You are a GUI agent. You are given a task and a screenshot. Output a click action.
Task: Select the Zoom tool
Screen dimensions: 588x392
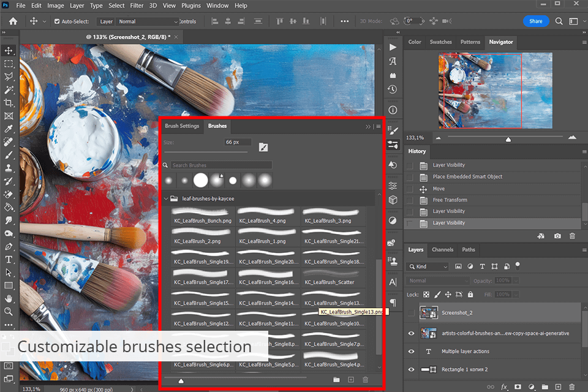[8, 311]
